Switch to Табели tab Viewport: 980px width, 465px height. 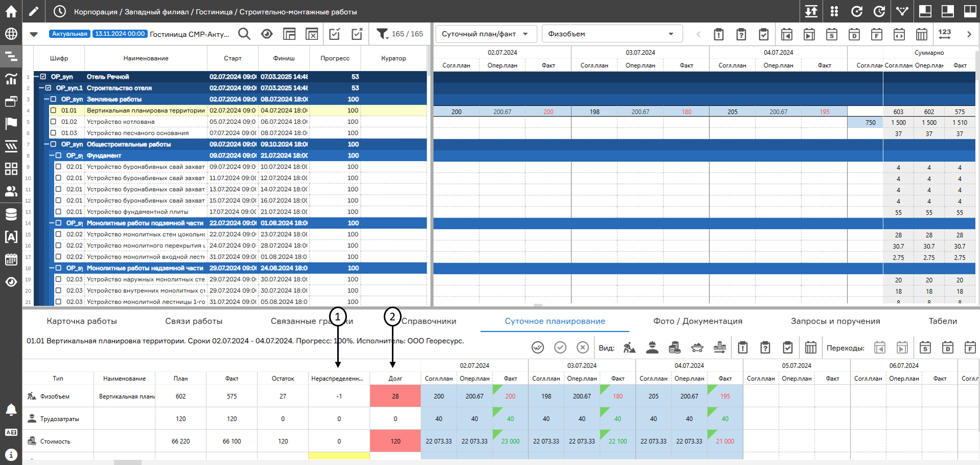tap(943, 321)
